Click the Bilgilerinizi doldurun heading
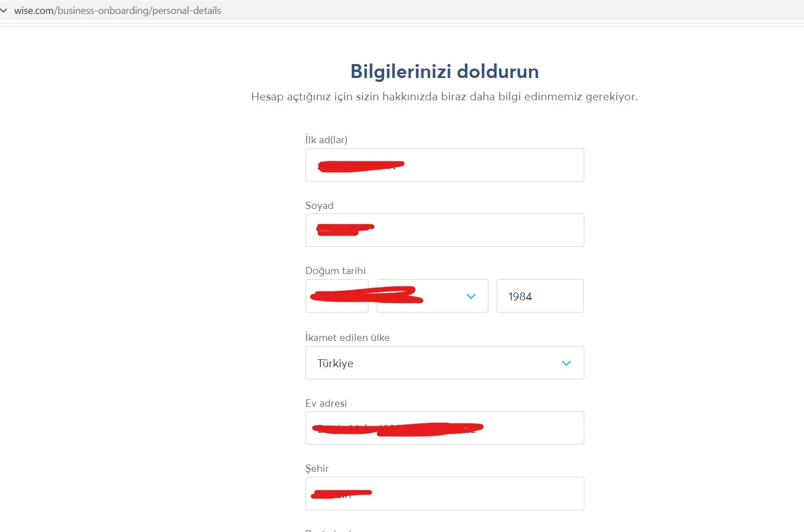The height and width of the screenshot is (532, 804). [x=444, y=72]
